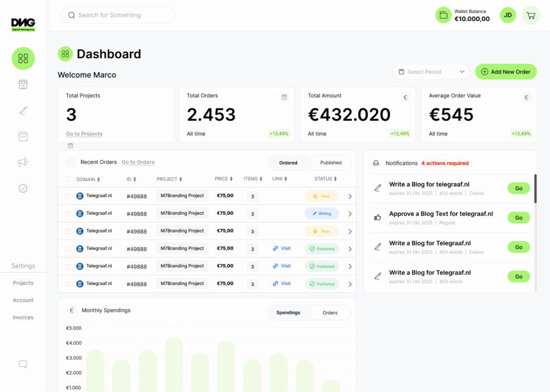Screen dimensions: 550x392
Task: Open the marketplace store icon in sidebar
Action: coord(23,84)
